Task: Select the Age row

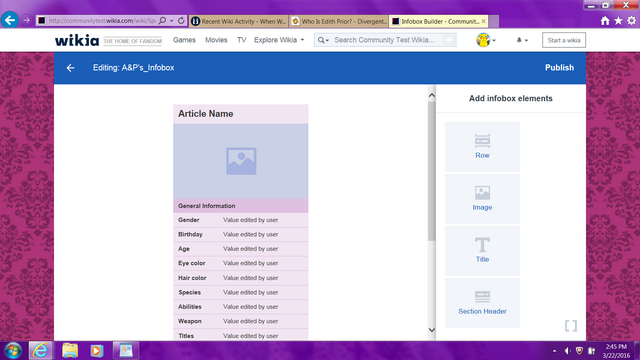Action: 241,249
